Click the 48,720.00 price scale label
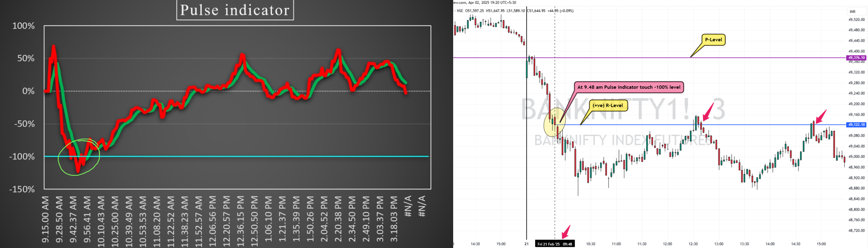The image size is (868, 248). [x=856, y=231]
